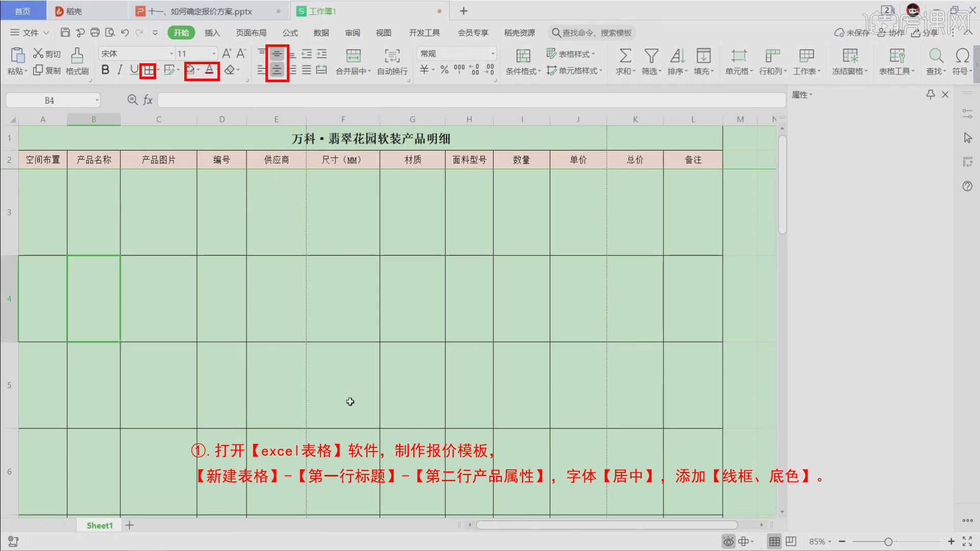Click the Table Tools (表格工具) icon
Image resolution: width=980 pixels, height=551 pixels.
point(897,55)
